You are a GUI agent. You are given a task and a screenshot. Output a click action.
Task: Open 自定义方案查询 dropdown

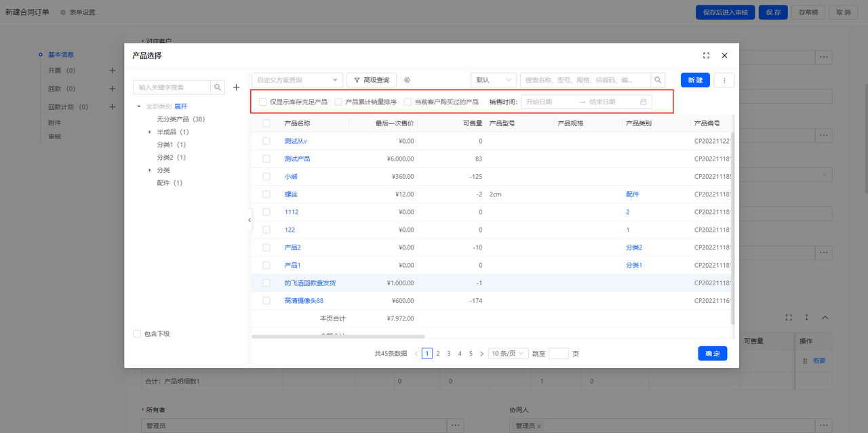[297, 80]
